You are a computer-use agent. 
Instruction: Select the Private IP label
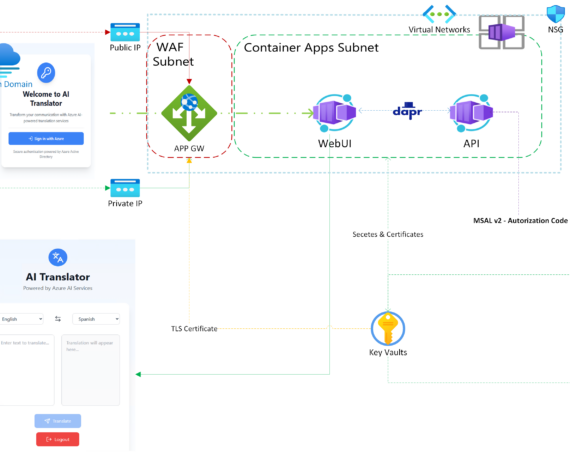[125, 203]
